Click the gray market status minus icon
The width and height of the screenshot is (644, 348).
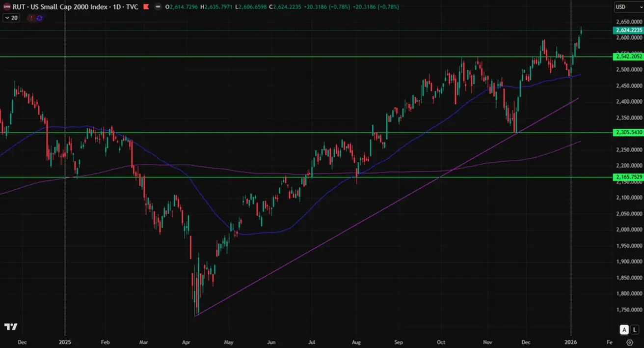[158, 7]
